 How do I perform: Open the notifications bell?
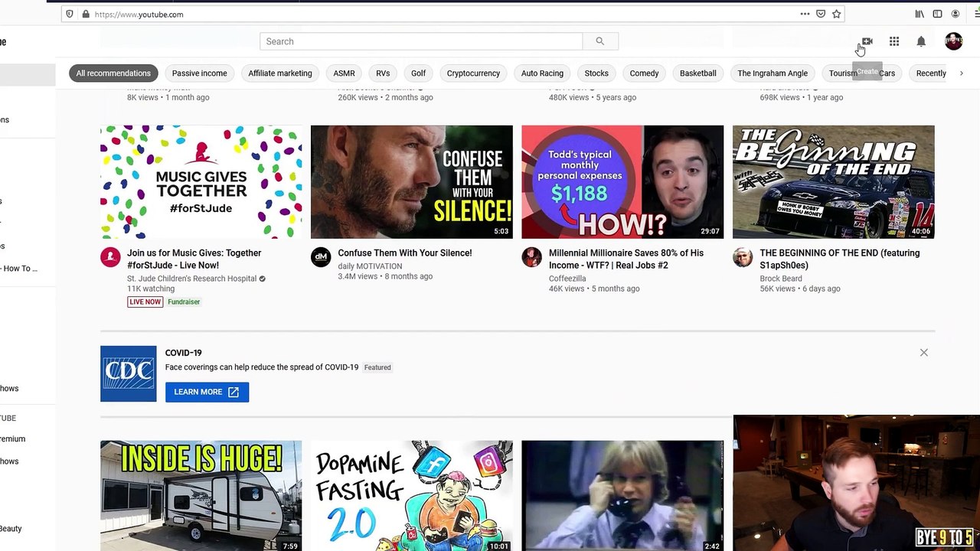(x=921, y=41)
